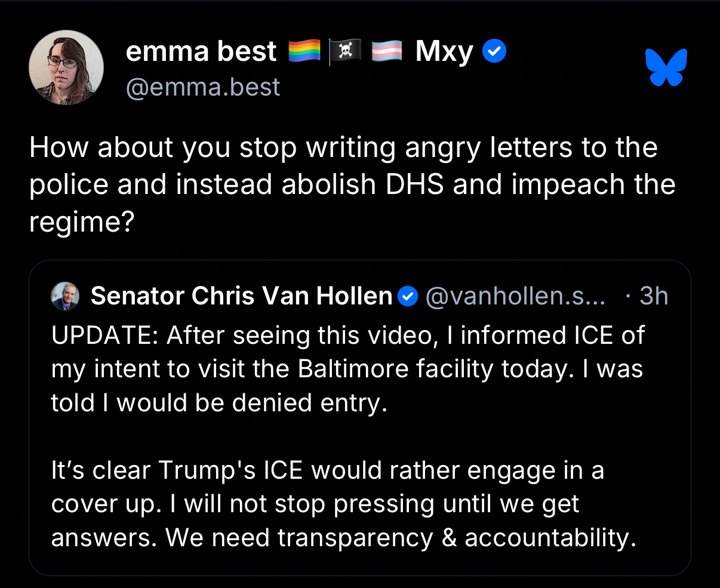Viewport: 720px width, 588px height.
Task: Click the truncated @vanhollen.s... handle
Action: (x=515, y=296)
